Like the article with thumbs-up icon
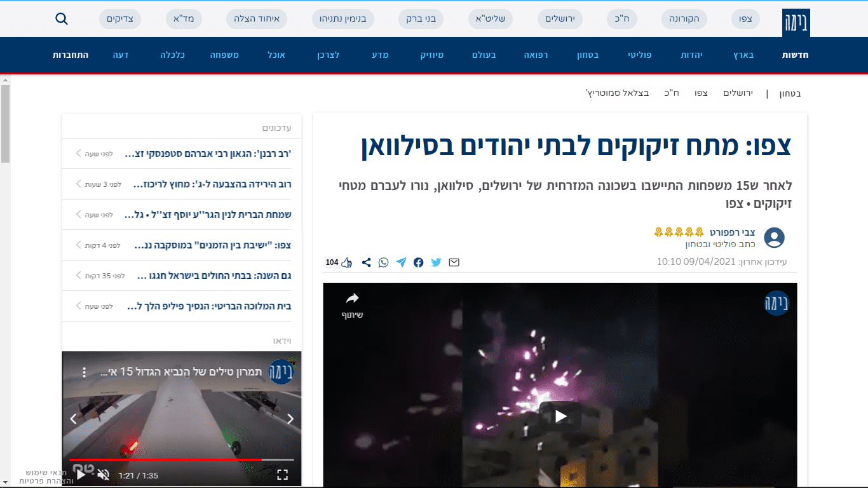This screenshot has height=488, width=868. (x=346, y=262)
